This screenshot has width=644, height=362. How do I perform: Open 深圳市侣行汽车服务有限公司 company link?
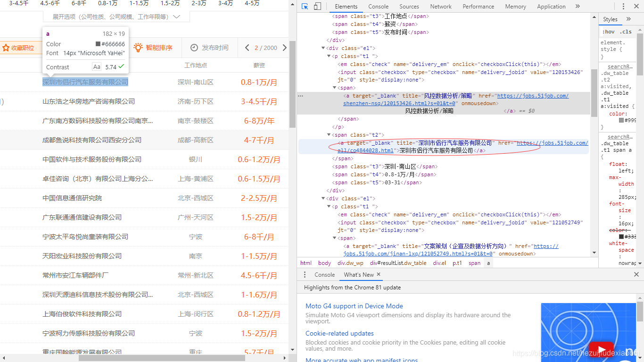click(85, 82)
